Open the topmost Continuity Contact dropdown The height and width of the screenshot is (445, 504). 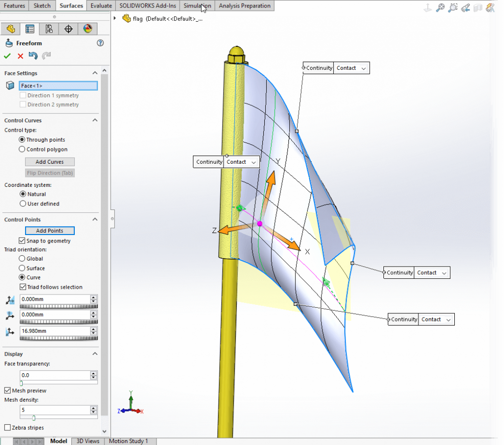click(363, 68)
